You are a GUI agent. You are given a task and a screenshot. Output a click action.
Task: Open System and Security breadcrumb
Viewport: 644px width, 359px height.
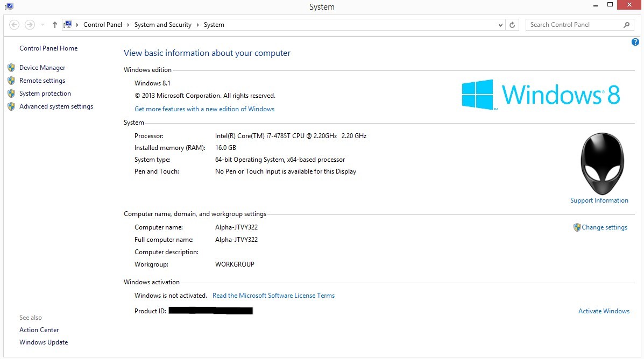pos(162,25)
